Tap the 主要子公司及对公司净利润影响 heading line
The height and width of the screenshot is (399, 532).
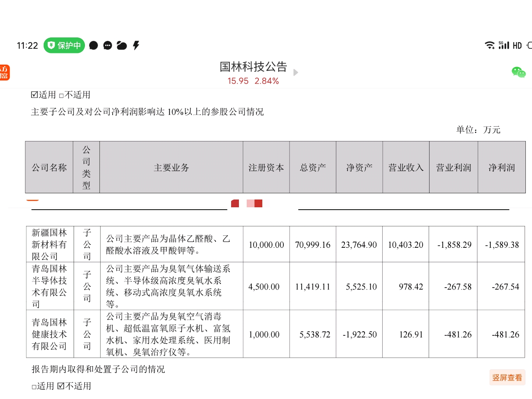147,112
